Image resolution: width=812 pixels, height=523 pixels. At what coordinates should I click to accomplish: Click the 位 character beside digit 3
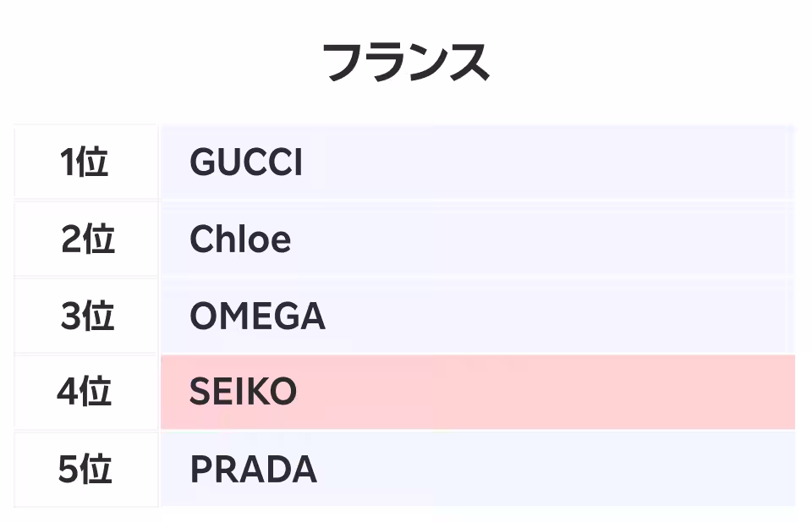(x=98, y=317)
